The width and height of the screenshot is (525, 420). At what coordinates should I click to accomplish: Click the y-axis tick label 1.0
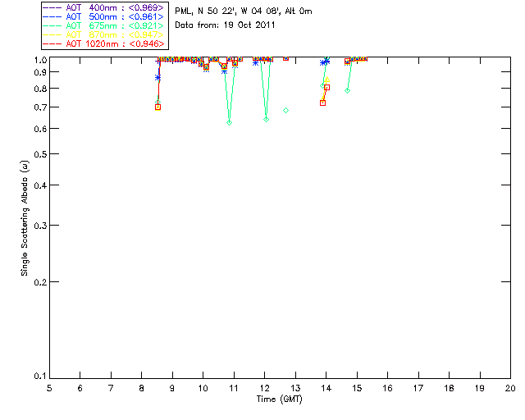40,60
